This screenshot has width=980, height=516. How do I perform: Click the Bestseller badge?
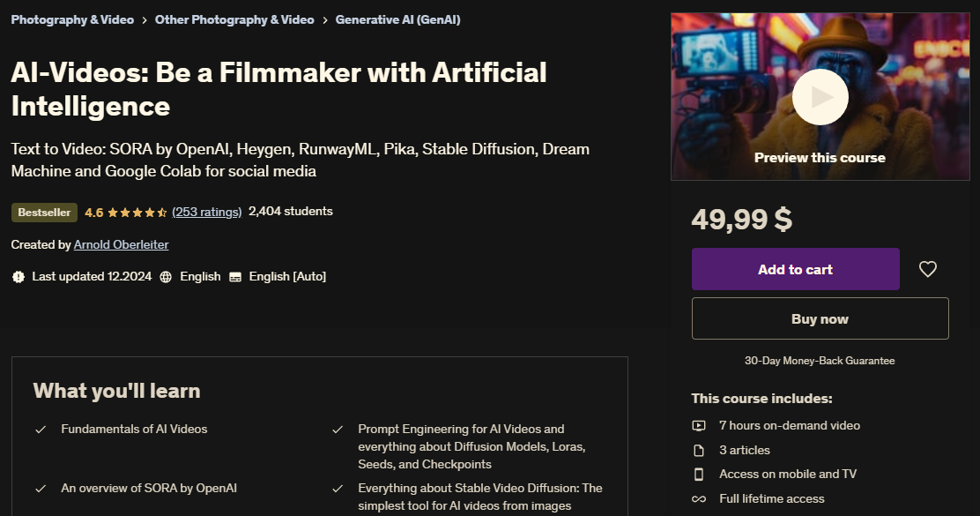click(x=44, y=213)
